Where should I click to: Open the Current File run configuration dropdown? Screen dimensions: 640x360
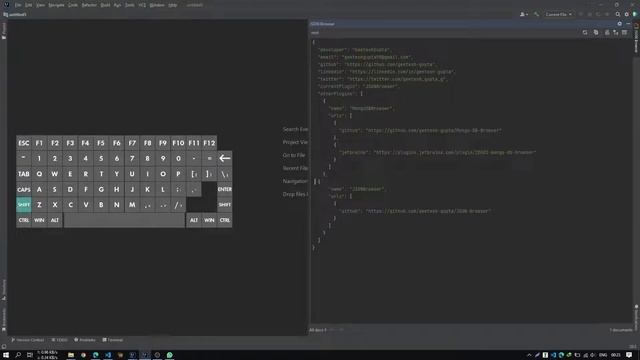click(x=558, y=14)
